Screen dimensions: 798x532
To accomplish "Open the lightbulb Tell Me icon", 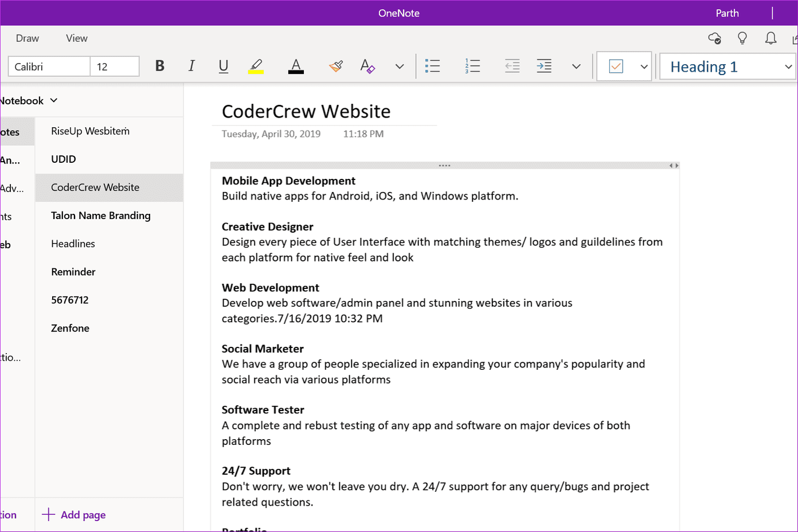I will pyautogui.click(x=742, y=38).
